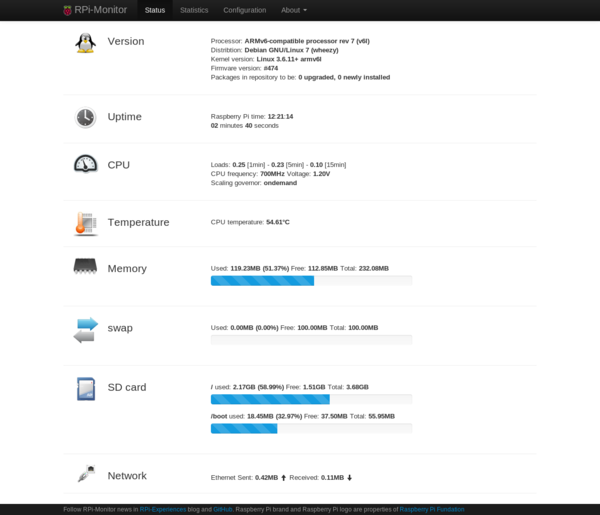This screenshot has width=600, height=515.
Task: Click the /boot partition usage bar
Action: click(311, 429)
